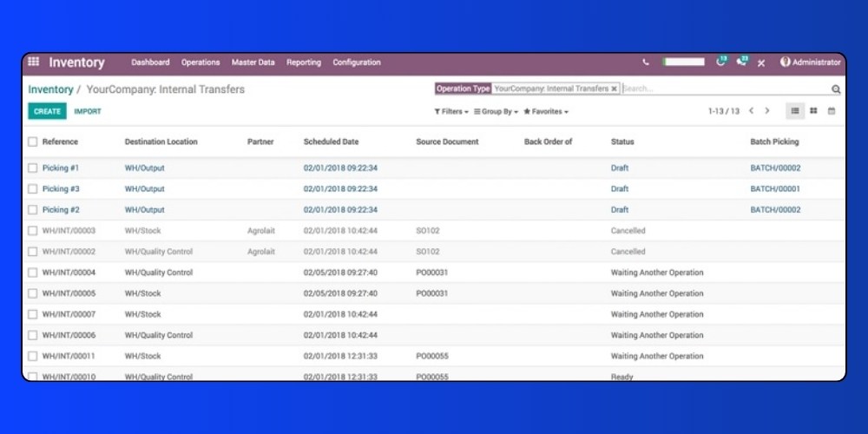Click the debug tools X icon
This screenshot has height=434, width=868.
coord(761,63)
